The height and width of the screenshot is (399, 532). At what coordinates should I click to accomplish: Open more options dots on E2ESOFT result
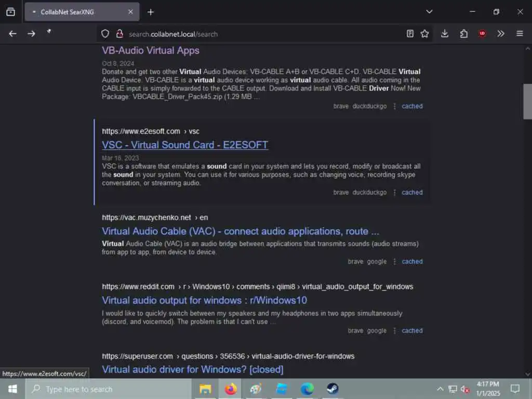(394, 192)
